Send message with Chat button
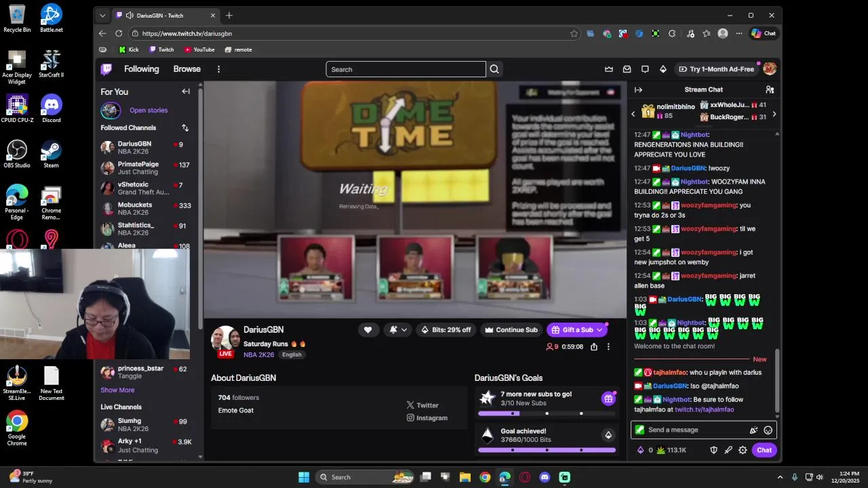The height and width of the screenshot is (488, 868). pos(764,450)
